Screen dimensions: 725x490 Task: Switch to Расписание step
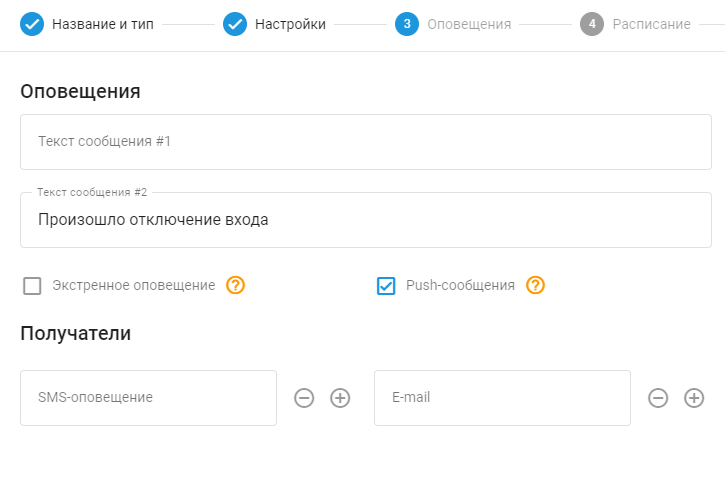(x=651, y=24)
